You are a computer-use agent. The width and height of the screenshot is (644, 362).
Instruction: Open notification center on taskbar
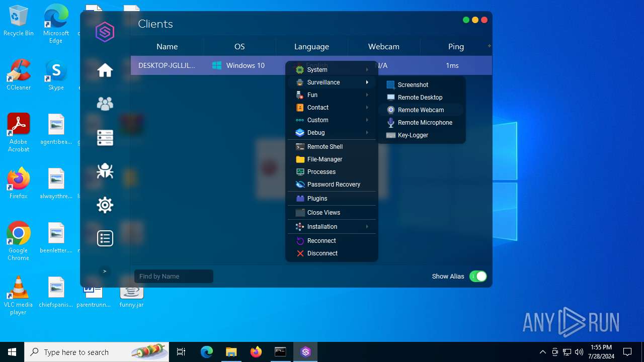pos(627,352)
